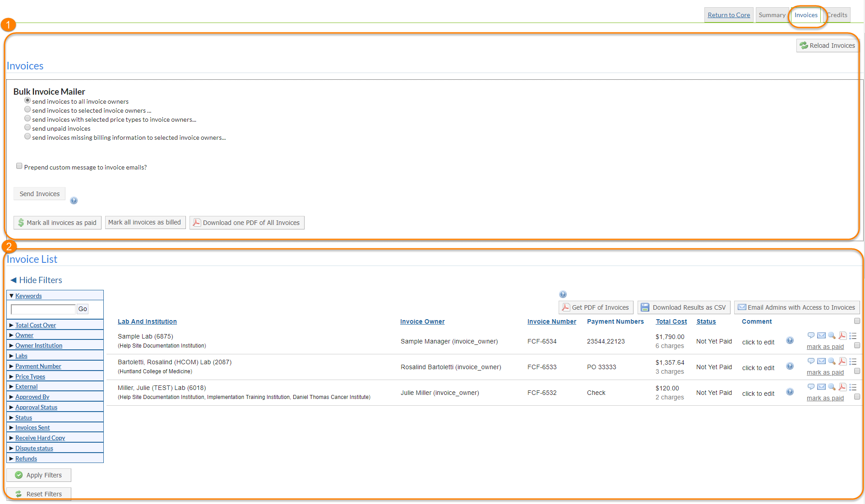Click the help icon above Get PDF of Invoices
Viewport: 865px width, 504px height.
coord(563,294)
